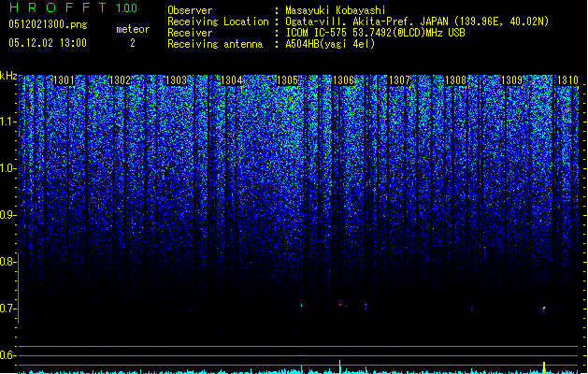The height and width of the screenshot is (374, 588).
Task: Click the 1307 time marker
Action: [x=400, y=80]
